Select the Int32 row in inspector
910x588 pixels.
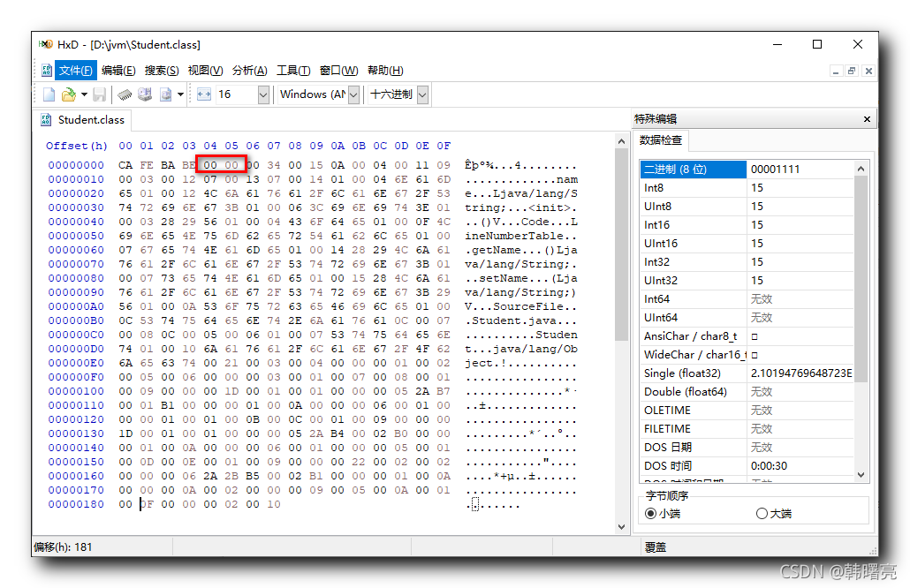[x=748, y=262]
